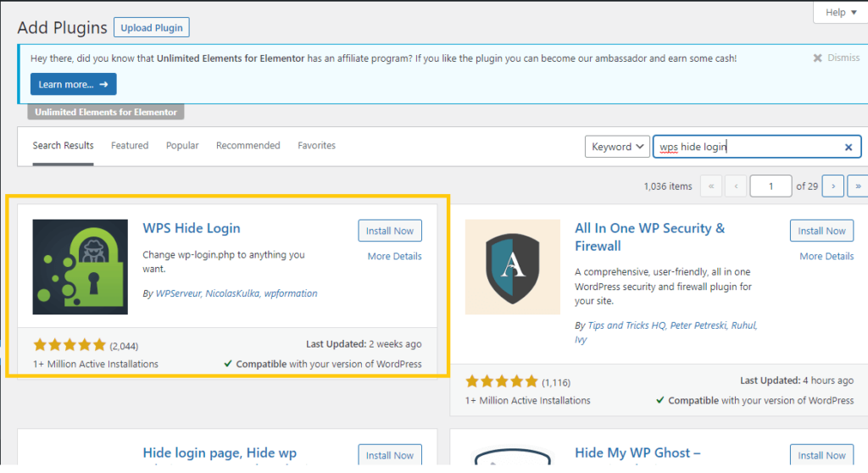Open the Hide login page, Hide wp title
The width and height of the screenshot is (868, 473).
pos(220,453)
